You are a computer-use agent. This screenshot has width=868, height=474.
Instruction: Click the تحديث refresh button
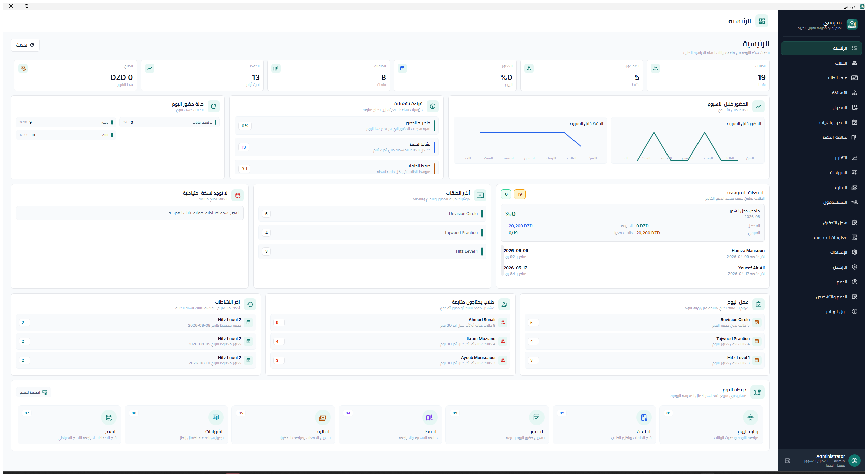pyautogui.click(x=25, y=45)
